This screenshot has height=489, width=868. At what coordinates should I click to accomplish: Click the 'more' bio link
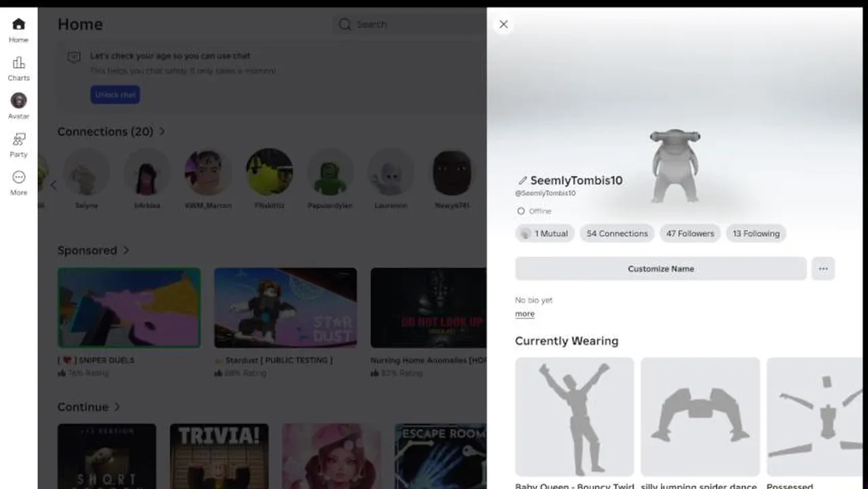click(525, 314)
